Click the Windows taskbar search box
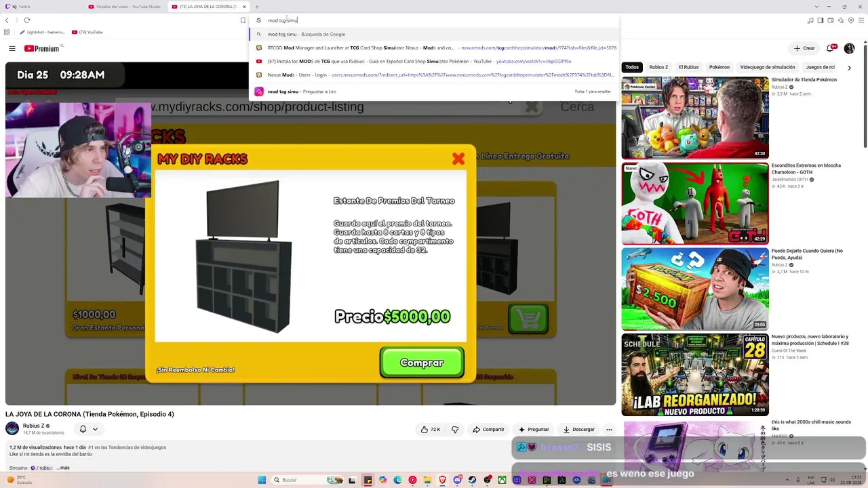 coord(309,480)
